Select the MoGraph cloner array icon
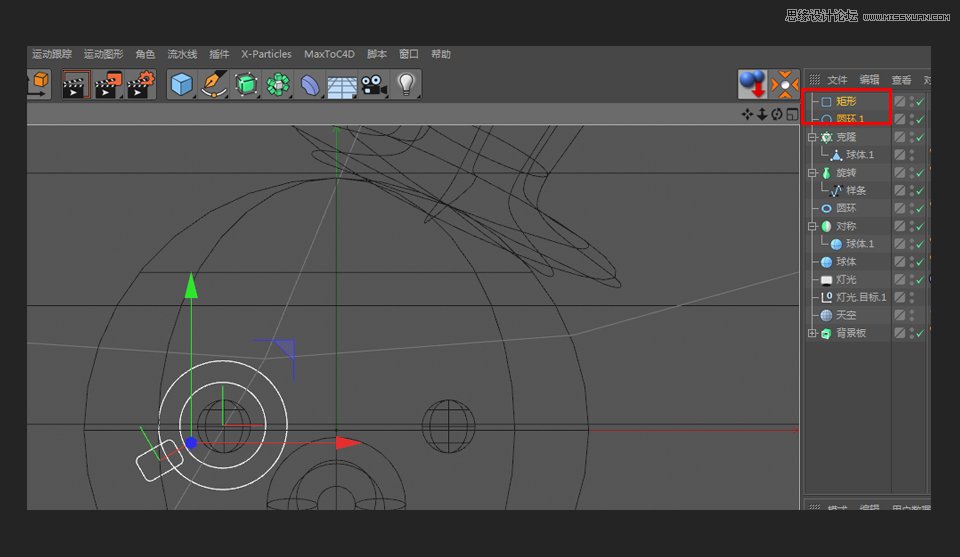Image resolution: width=960 pixels, height=557 pixels. point(278,85)
